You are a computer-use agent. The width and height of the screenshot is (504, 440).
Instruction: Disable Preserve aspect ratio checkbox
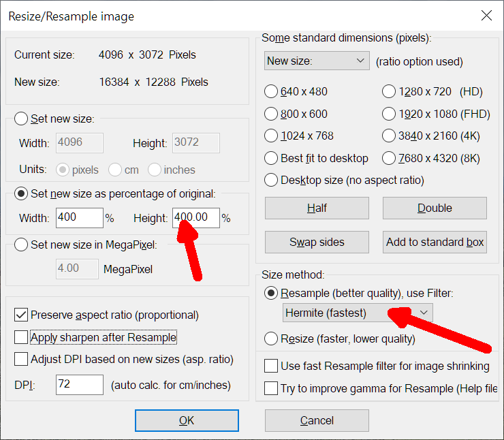pyautogui.click(x=21, y=315)
